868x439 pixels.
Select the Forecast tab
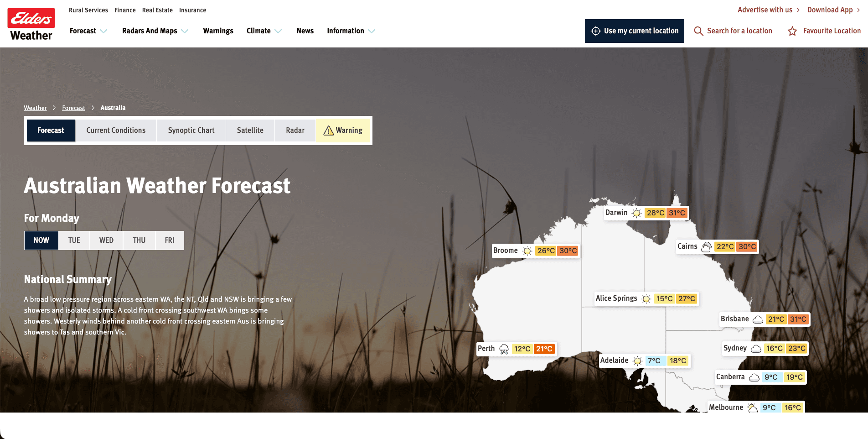(51, 131)
